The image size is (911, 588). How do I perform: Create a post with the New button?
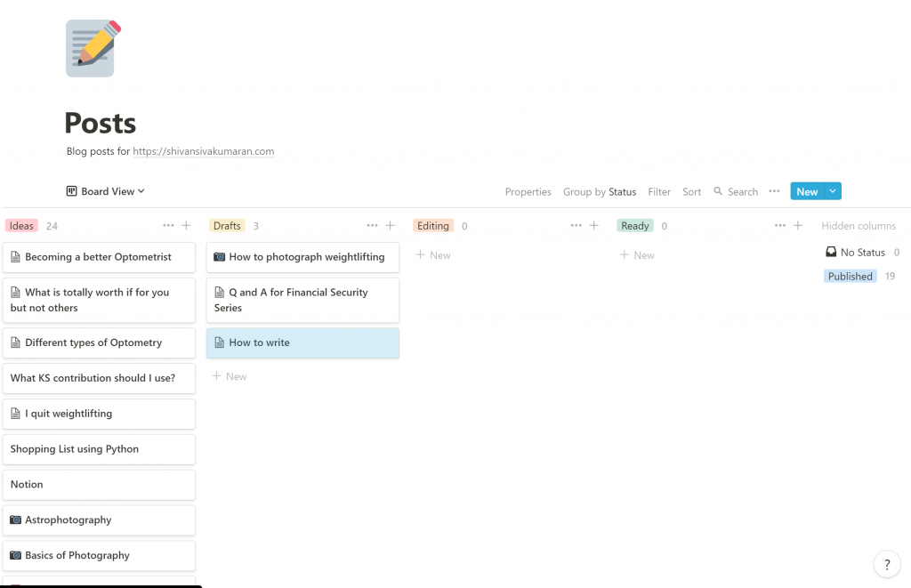(x=807, y=190)
